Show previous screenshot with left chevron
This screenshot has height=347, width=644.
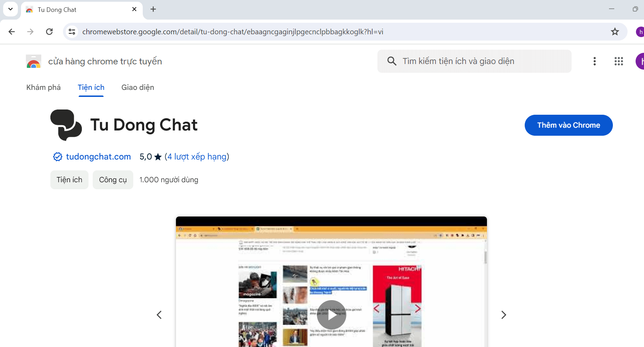(159, 315)
